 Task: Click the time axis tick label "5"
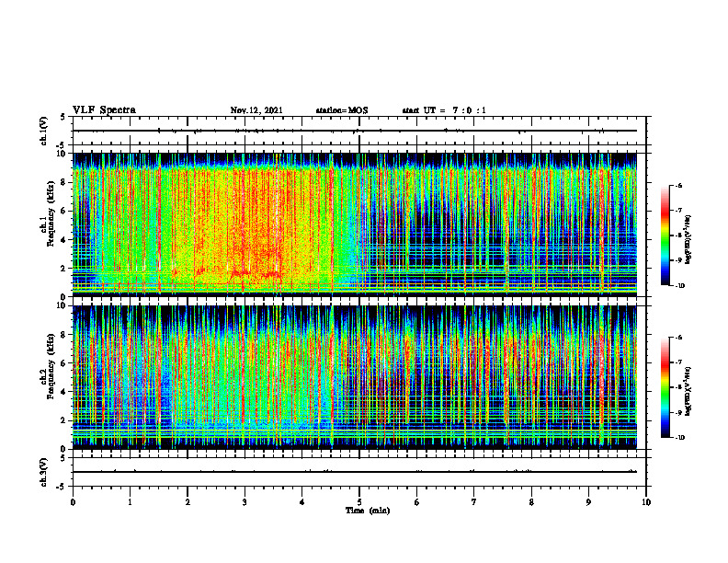coord(359,502)
